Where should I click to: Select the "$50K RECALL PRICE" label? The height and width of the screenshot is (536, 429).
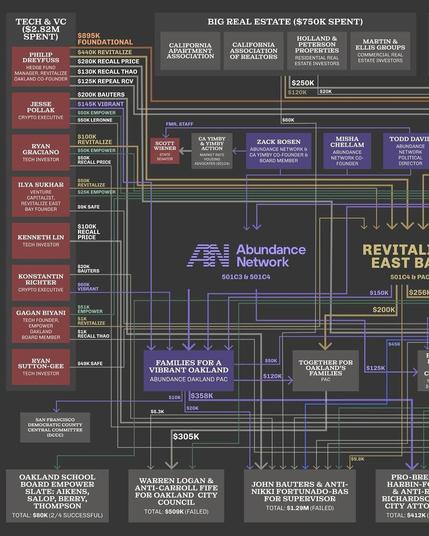click(x=94, y=160)
